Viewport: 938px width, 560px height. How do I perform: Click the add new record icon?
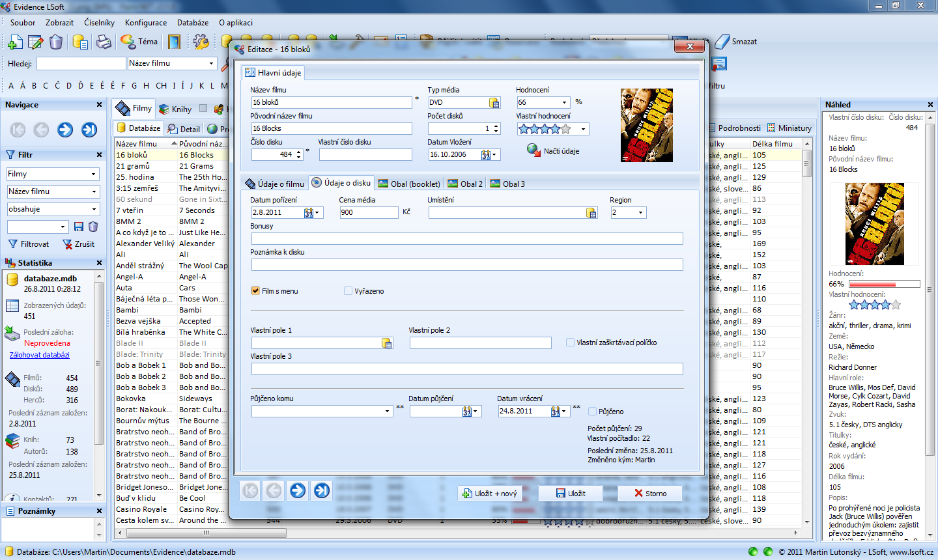point(14,42)
